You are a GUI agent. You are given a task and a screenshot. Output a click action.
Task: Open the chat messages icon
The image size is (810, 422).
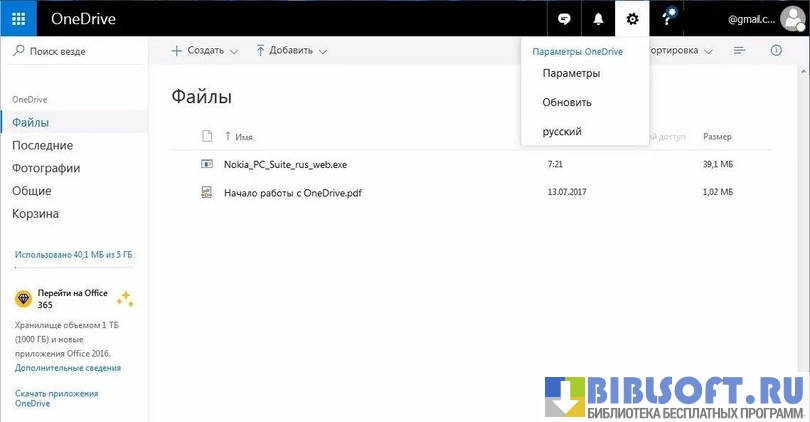(564, 18)
